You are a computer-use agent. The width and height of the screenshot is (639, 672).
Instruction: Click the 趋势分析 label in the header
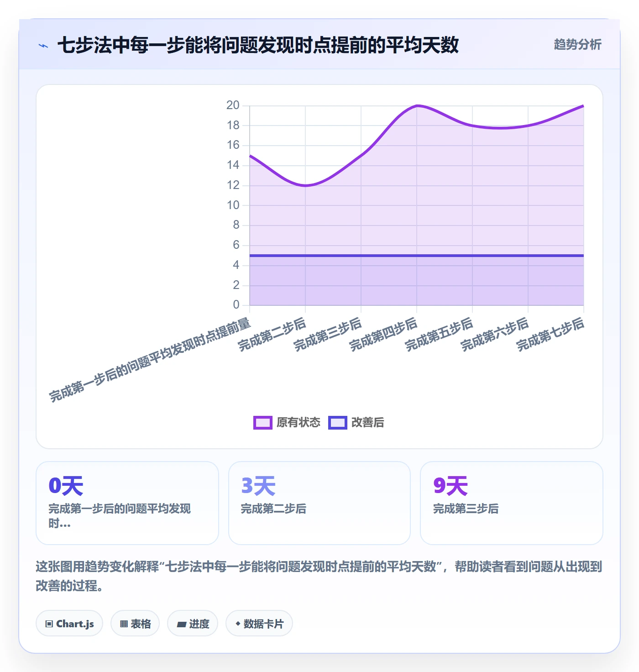[577, 44]
